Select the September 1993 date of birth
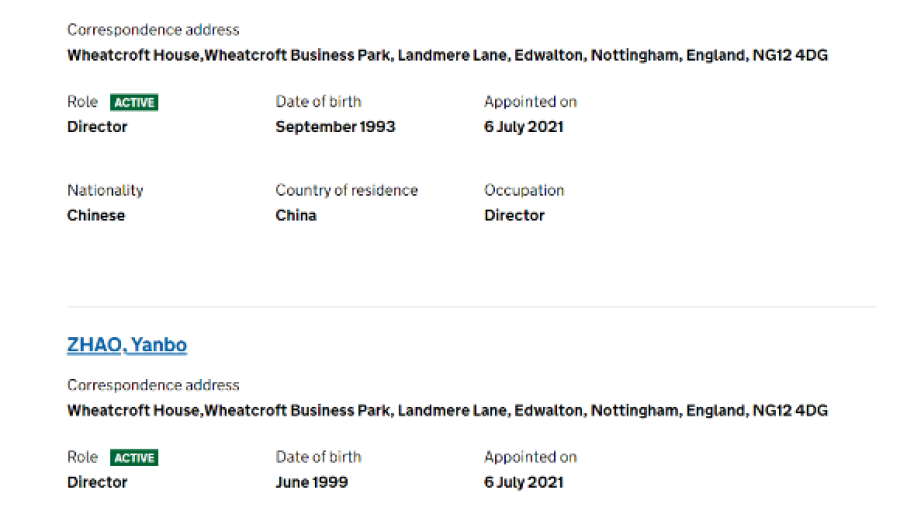This screenshot has width=900, height=511. 335,127
